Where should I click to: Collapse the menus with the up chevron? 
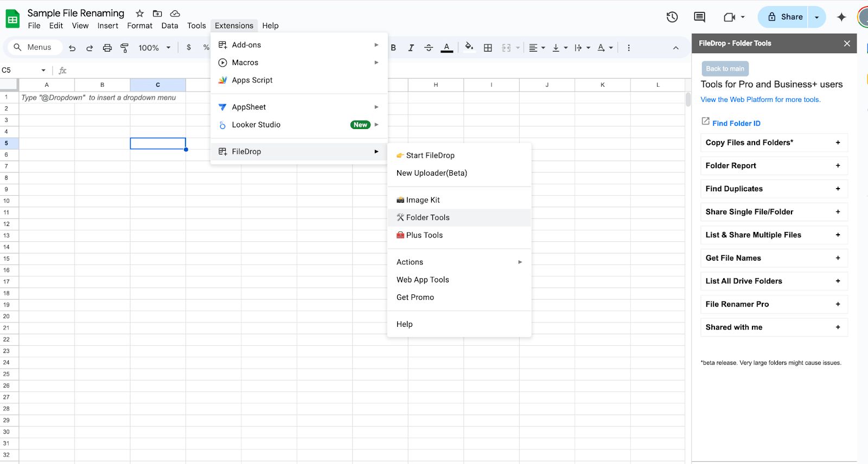(676, 48)
